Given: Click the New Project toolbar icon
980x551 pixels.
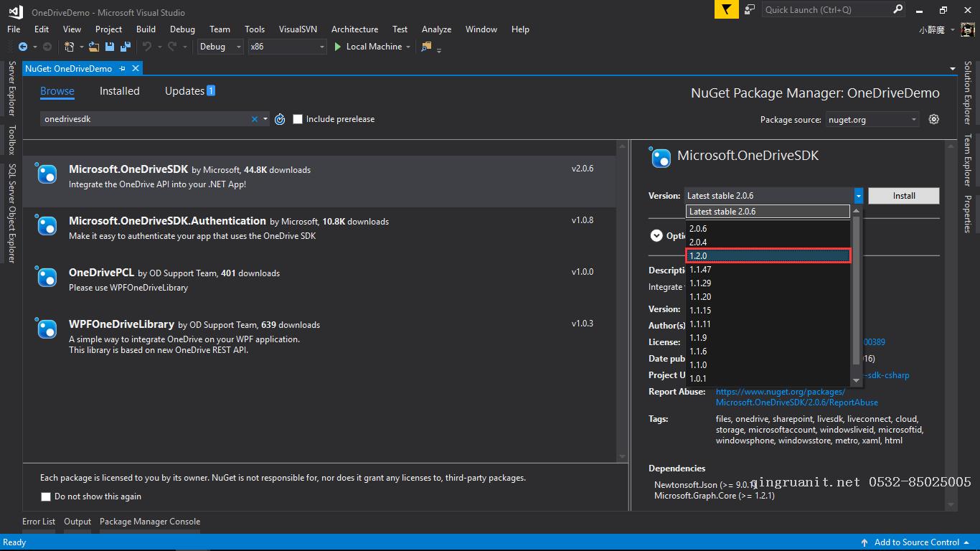Looking at the screenshot, I should tap(69, 47).
